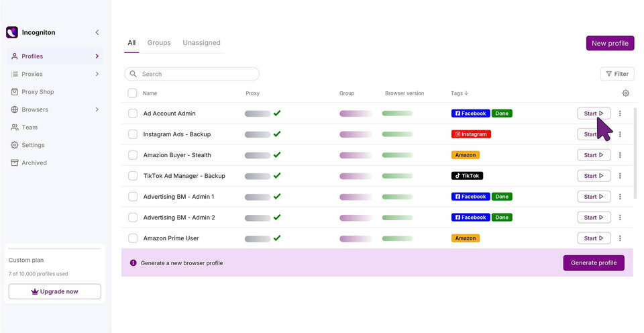This screenshot has width=644, height=333.
Task: Click the Archived box icon
Action: [14, 162]
